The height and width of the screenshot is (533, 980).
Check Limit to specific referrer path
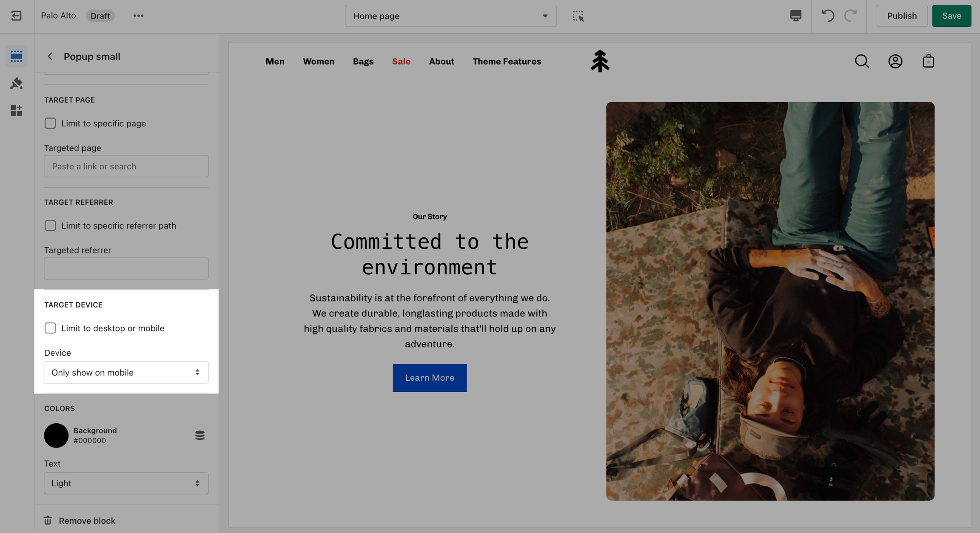tap(50, 225)
